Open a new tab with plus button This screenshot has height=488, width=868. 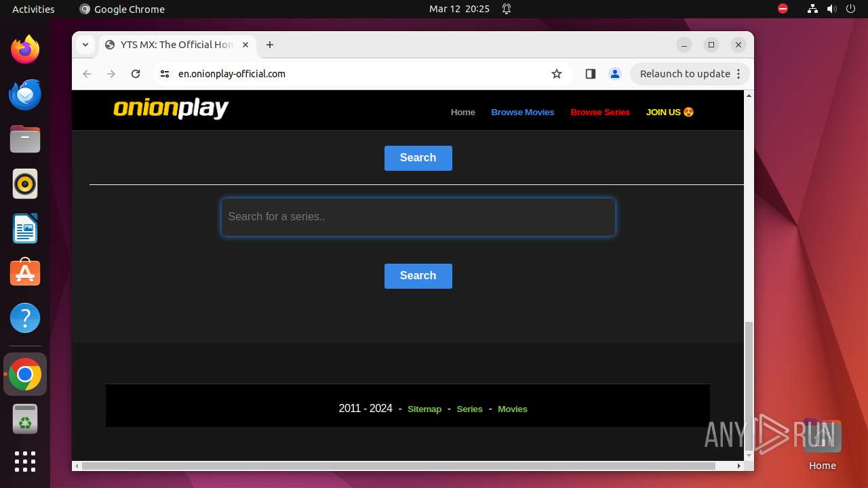(270, 45)
